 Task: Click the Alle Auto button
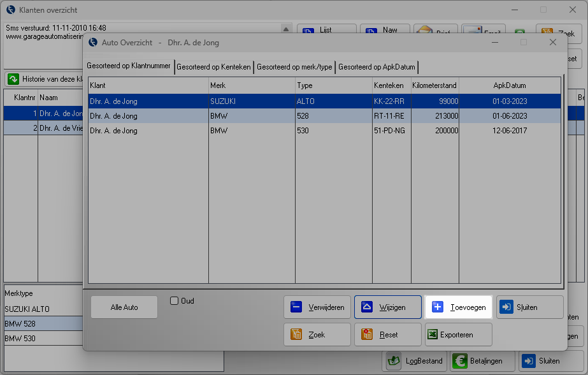click(x=124, y=307)
